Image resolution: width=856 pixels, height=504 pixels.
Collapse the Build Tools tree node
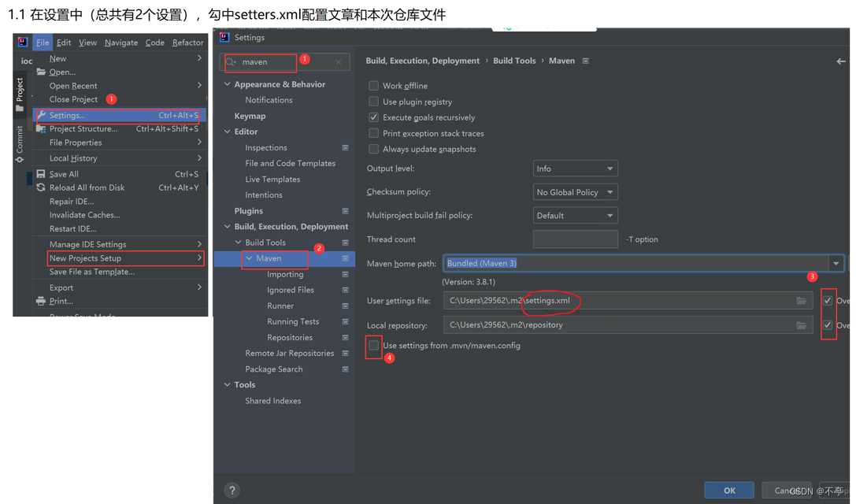point(238,243)
